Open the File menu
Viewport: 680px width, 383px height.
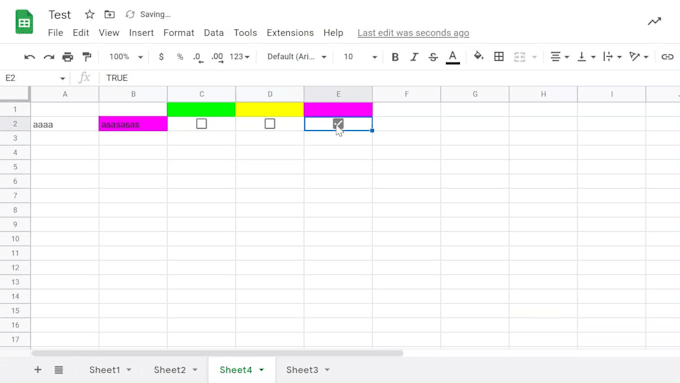(x=55, y=33)
